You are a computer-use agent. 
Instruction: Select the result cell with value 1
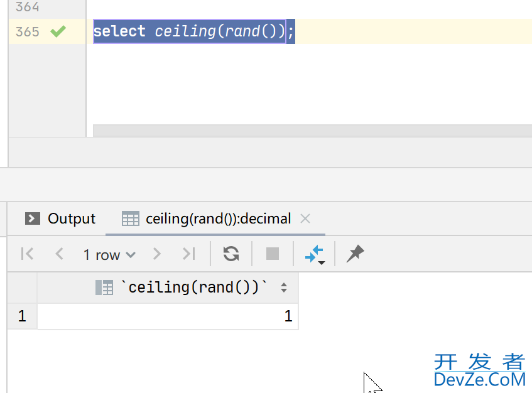[x=168, y=316]
